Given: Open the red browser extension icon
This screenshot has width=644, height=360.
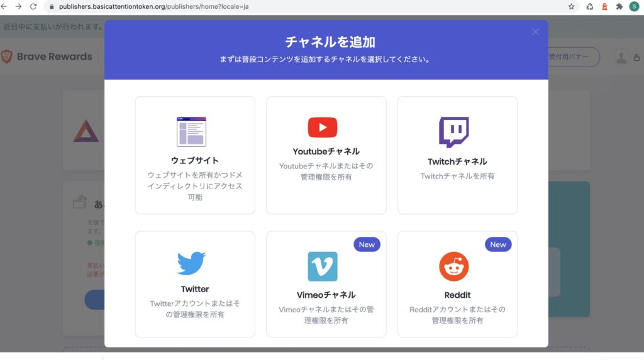Looking at the screenshot, I should [604, 6].
